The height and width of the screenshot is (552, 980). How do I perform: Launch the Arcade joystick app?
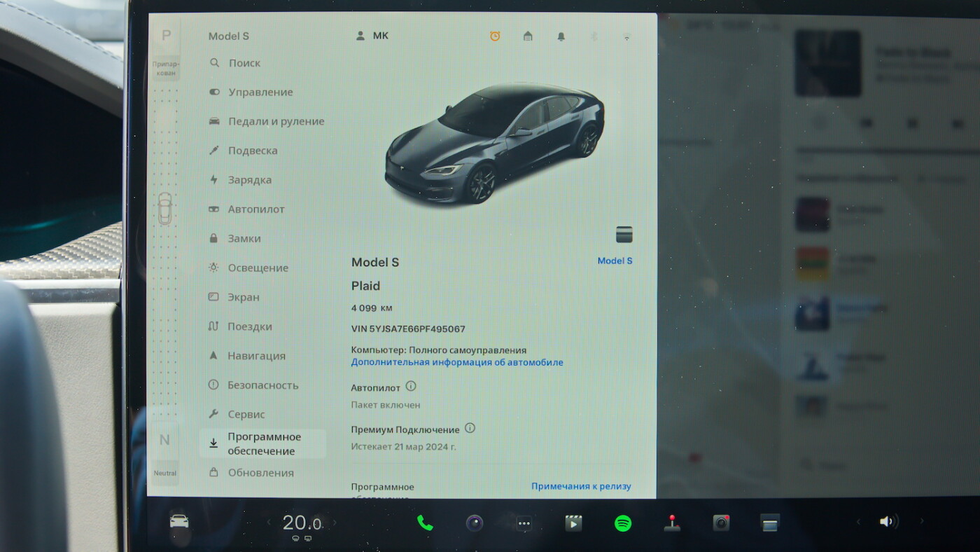coord(672,523)
